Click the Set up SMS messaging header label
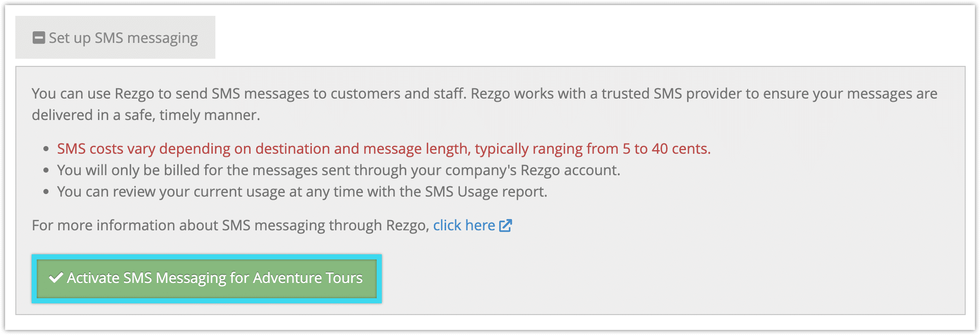 (123, 38)
